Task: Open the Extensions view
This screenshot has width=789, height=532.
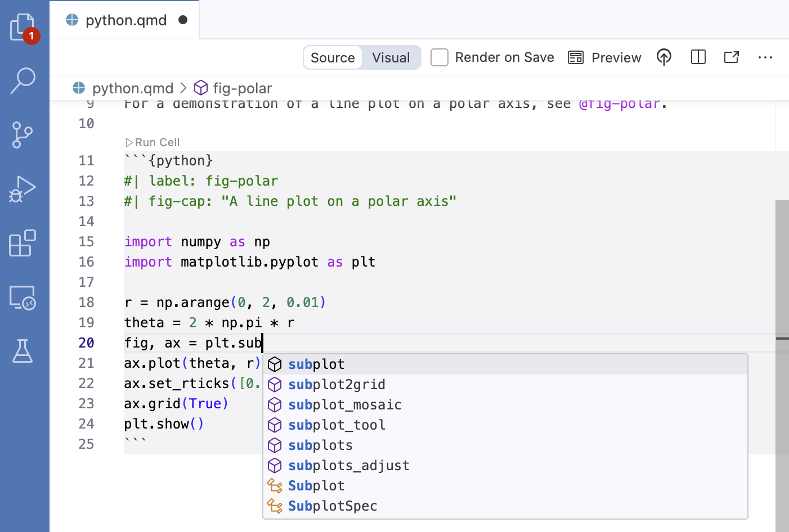Action: [23, 243]
